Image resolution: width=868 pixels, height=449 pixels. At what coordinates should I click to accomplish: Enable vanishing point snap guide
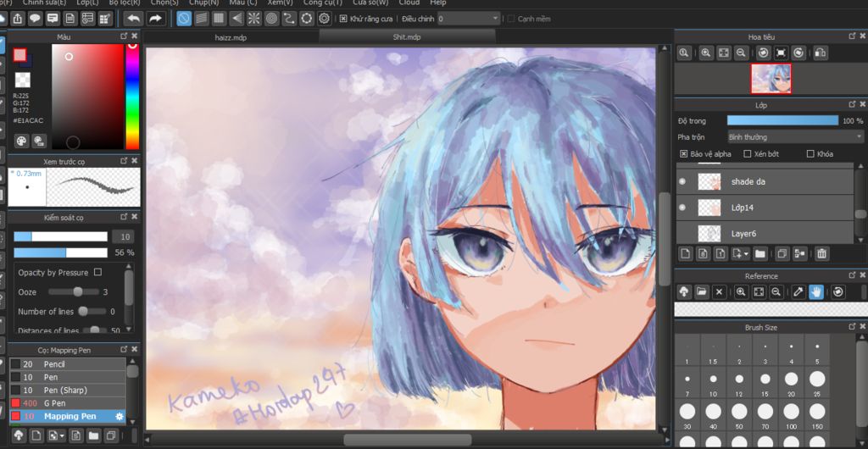[x=236, y=19]
